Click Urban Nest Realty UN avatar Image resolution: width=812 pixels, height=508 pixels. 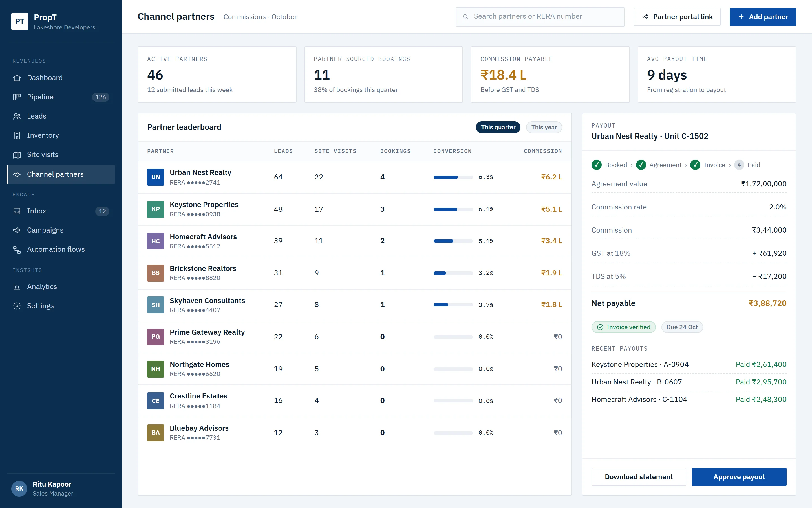(x=155, y=177)
